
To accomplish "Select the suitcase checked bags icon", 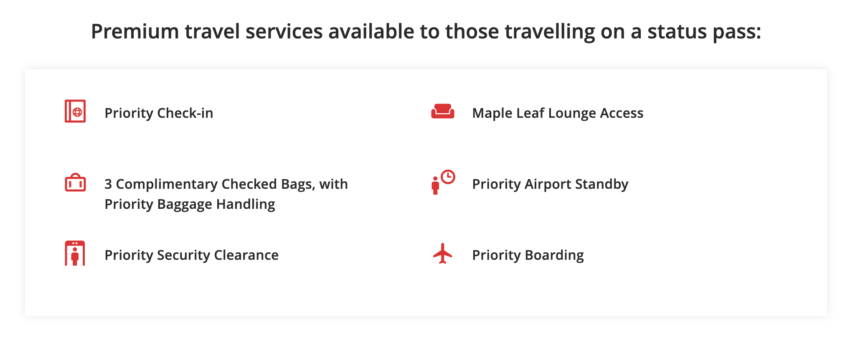I will click(x=75, y=183).
